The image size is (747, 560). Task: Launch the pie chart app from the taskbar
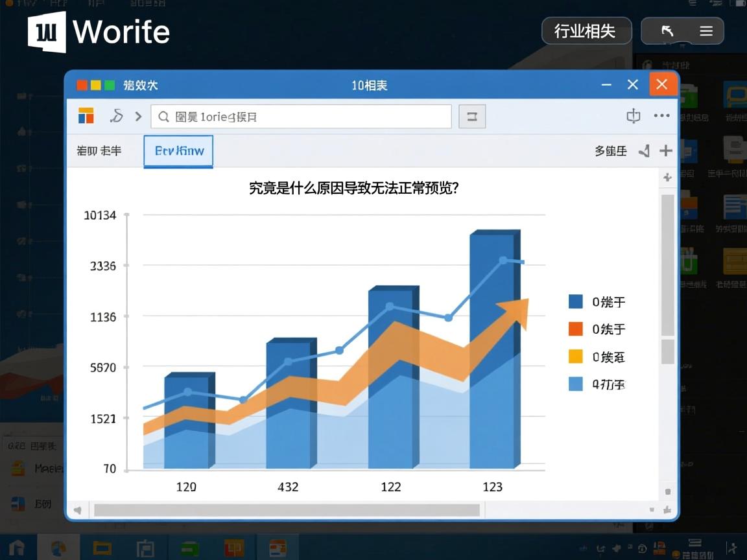60,548
